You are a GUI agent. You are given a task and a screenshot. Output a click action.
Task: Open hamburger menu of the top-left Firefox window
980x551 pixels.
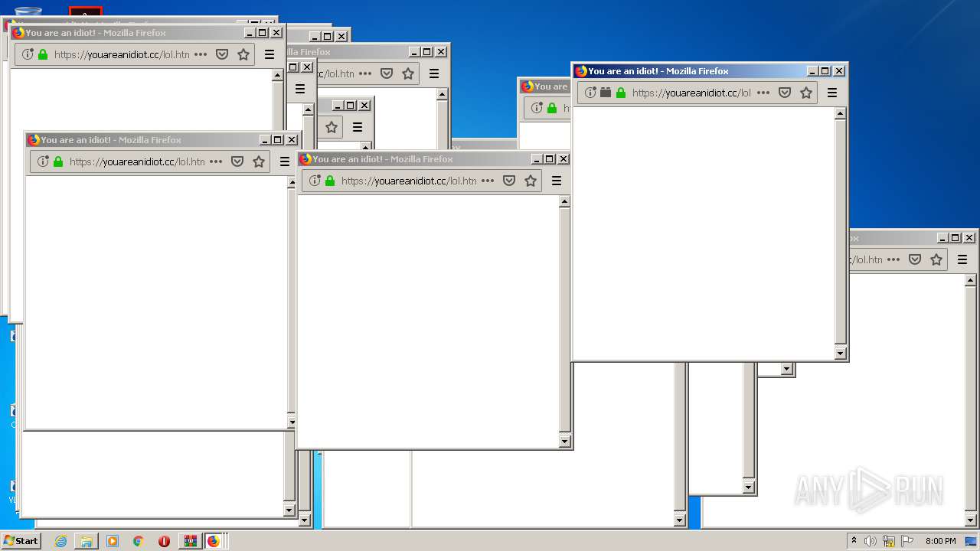[x=269, y=54]
